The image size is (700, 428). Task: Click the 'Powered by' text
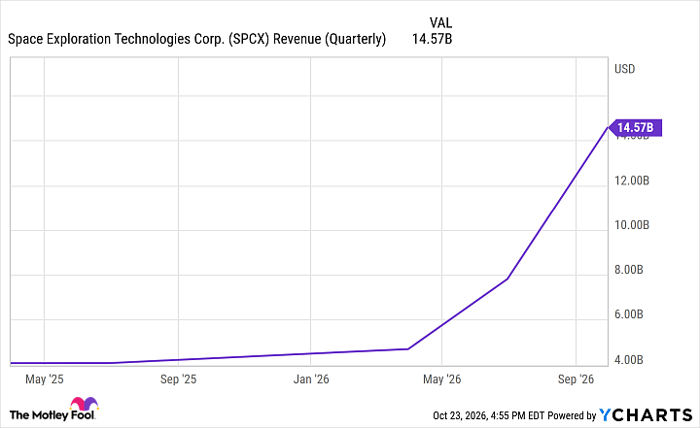pos(572,416)
